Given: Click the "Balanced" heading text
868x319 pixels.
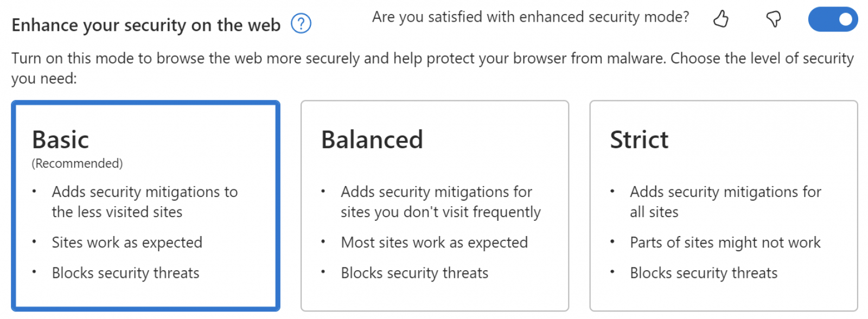Looking at the screenshot, I should [372, 139].
